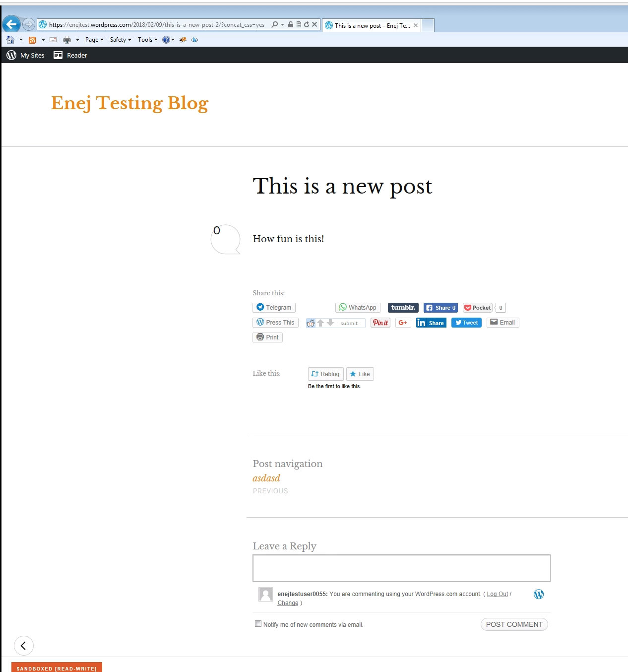628x672 pixels.
Task: Click the Help question mark icon
Action: pyautogui.click(x=166, y=40)
